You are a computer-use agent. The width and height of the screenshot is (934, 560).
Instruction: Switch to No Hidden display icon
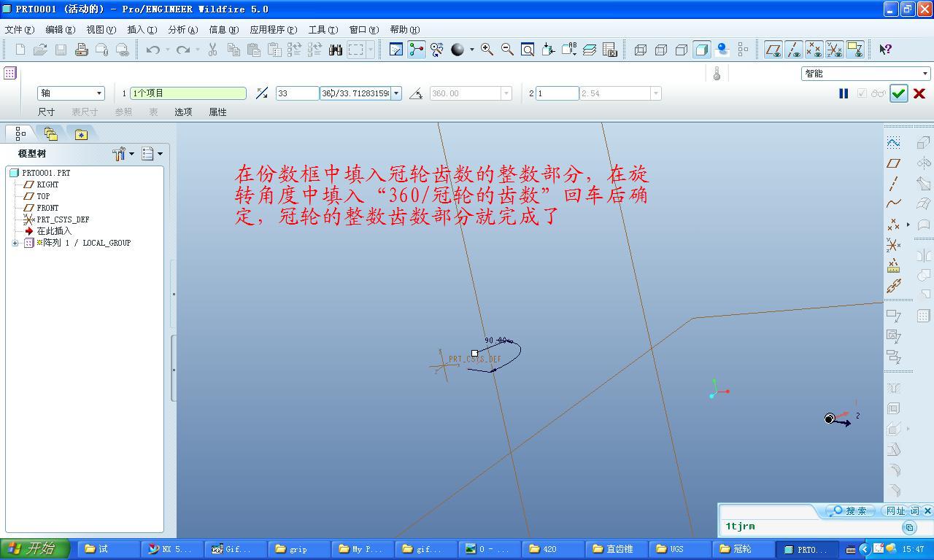[x=682, y=50]
